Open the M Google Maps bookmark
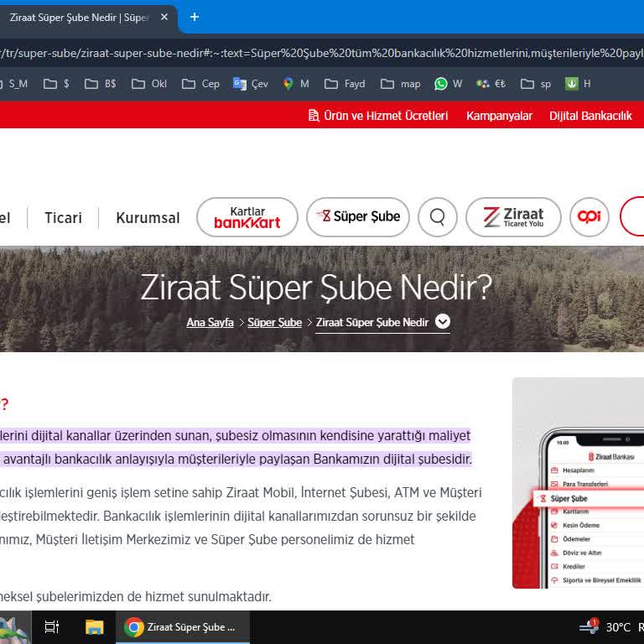Screen dimensions: 644x644 296,84
